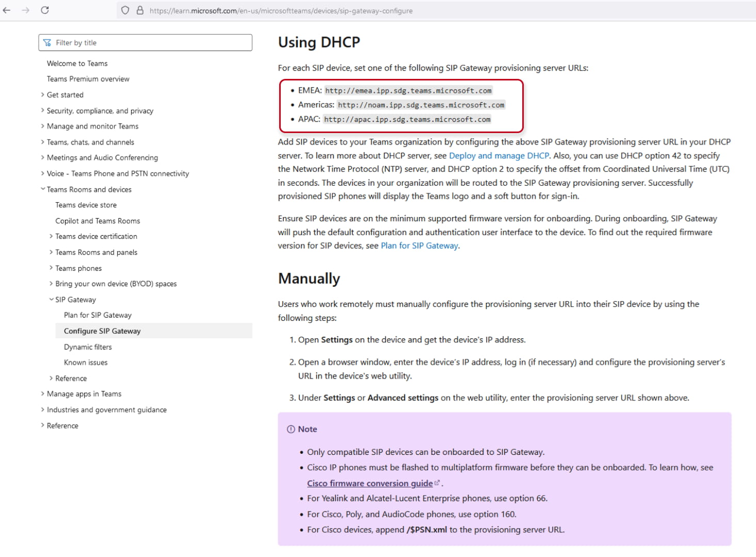Open Copilot and Teams Rooms page
This screenshot has height=557, width=756.
click(98, 221)
